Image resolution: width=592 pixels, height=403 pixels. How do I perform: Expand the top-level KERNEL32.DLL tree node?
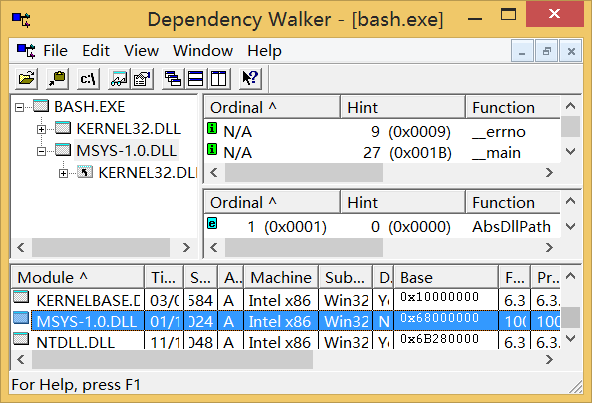click(42, 130)
